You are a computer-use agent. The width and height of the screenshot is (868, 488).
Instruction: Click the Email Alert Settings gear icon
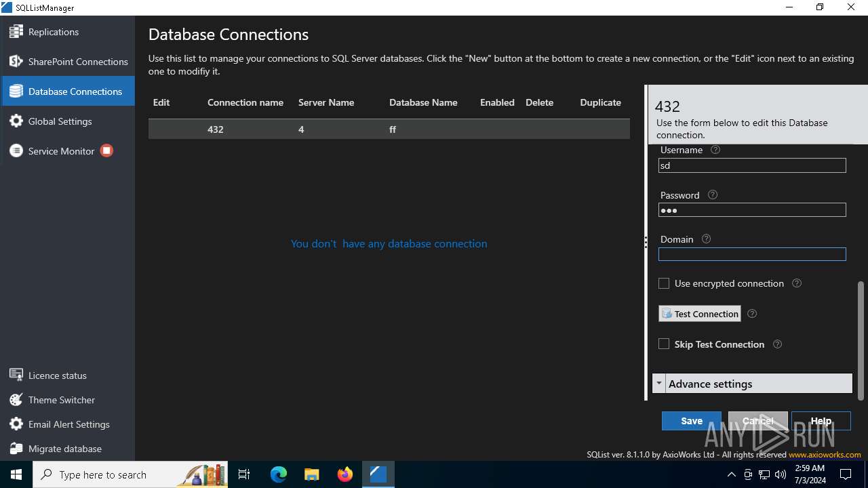click(x=16, y=424)
